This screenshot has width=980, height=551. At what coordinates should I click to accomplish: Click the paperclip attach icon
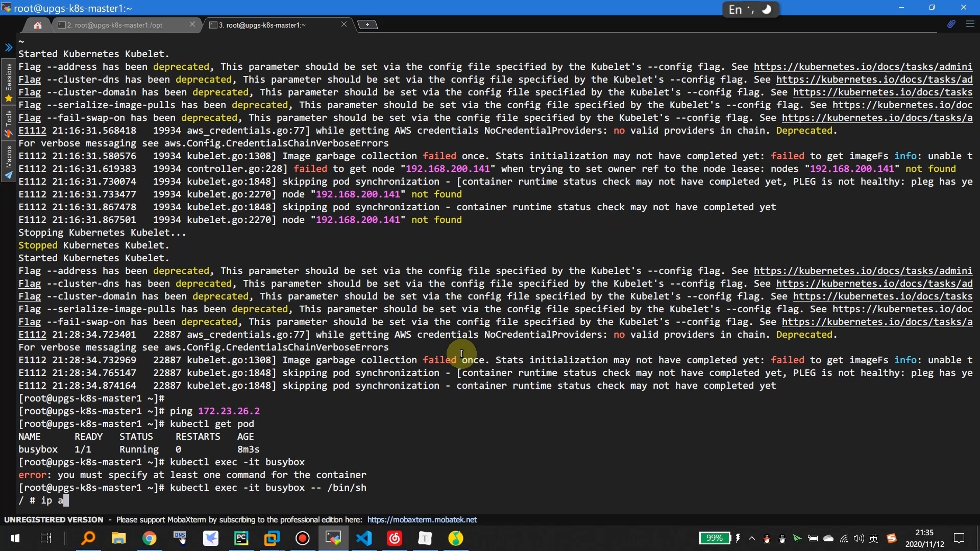click(951, 24)
